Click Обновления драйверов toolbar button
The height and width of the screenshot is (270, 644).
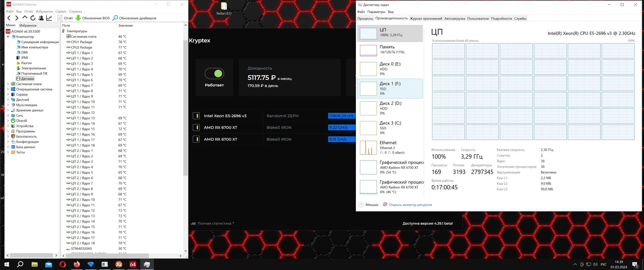click(x=135, y=18)
